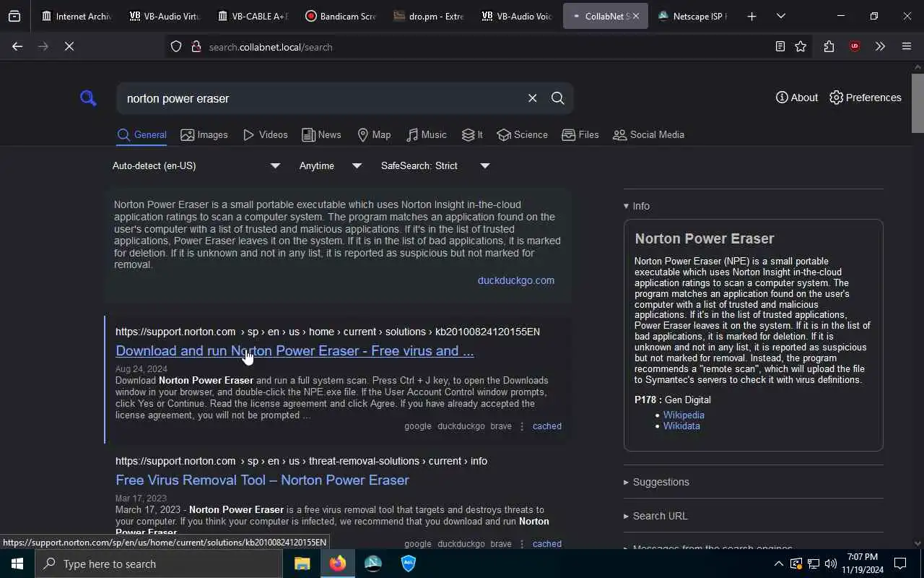The width and height of the screenshot is (924, 578).
Task: Open the SafeSearch: Strict dropdown
Action: [435, 165]
